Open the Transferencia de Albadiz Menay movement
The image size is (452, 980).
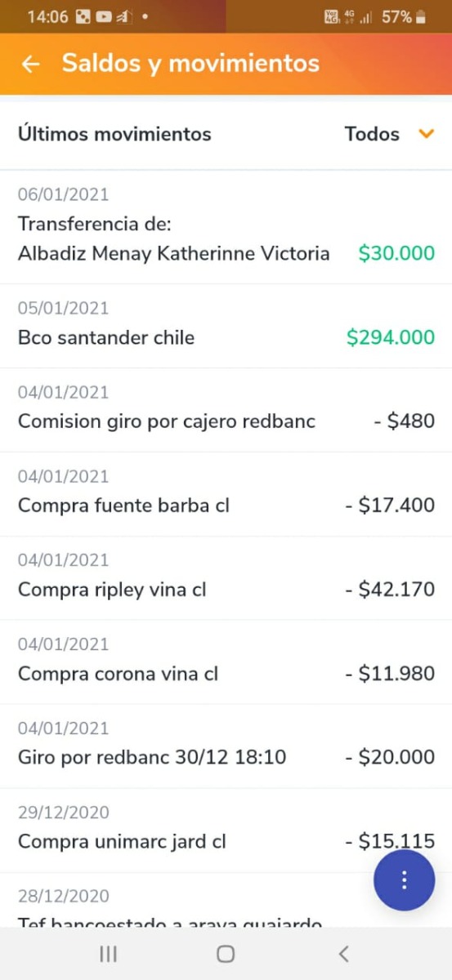[226, 227]
